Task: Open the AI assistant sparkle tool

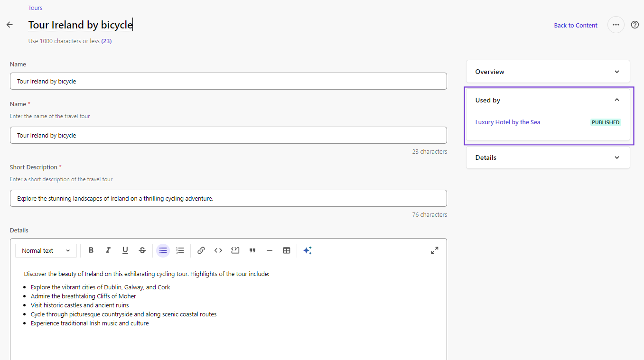Action: coord(308,250)
